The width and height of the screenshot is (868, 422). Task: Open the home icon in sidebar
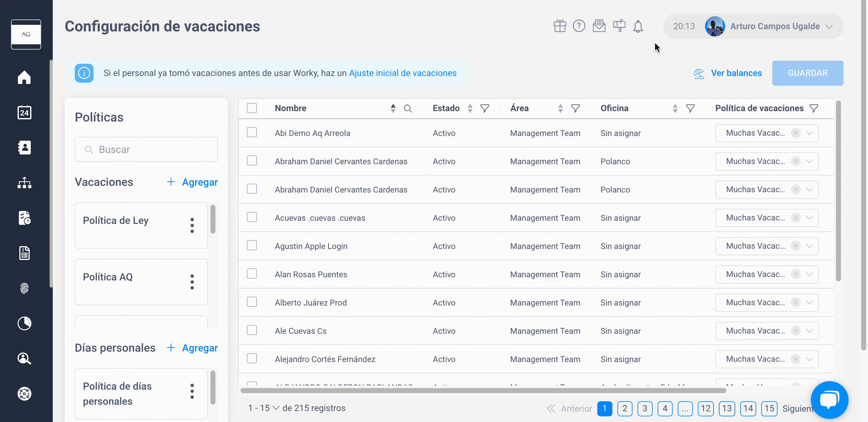coord(24,77)
